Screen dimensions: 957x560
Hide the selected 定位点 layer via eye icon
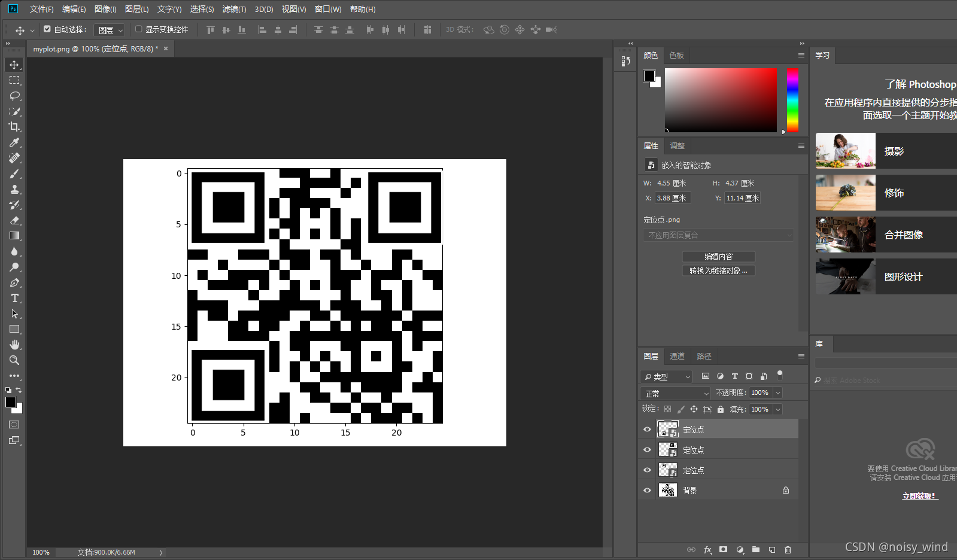pyautogui.click(x=647, y=430)
